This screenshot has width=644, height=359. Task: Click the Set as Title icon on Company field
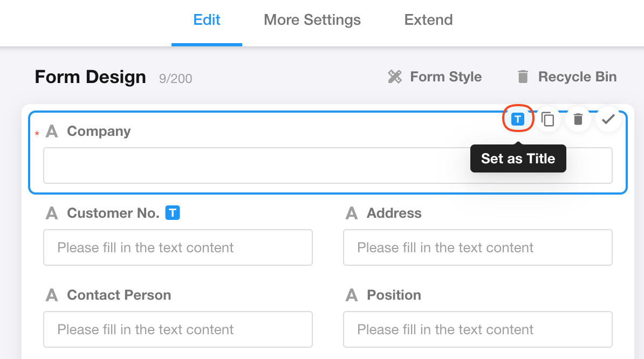(518, 119)
